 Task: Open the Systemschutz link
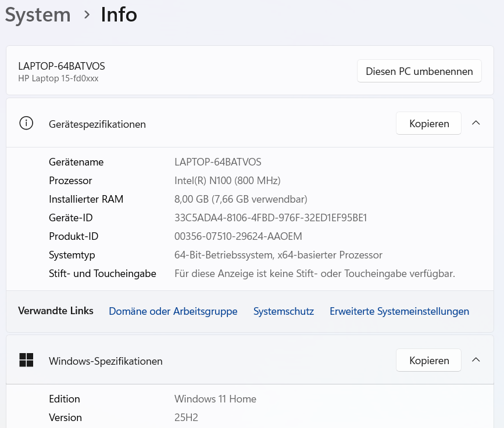click(283, 311)
